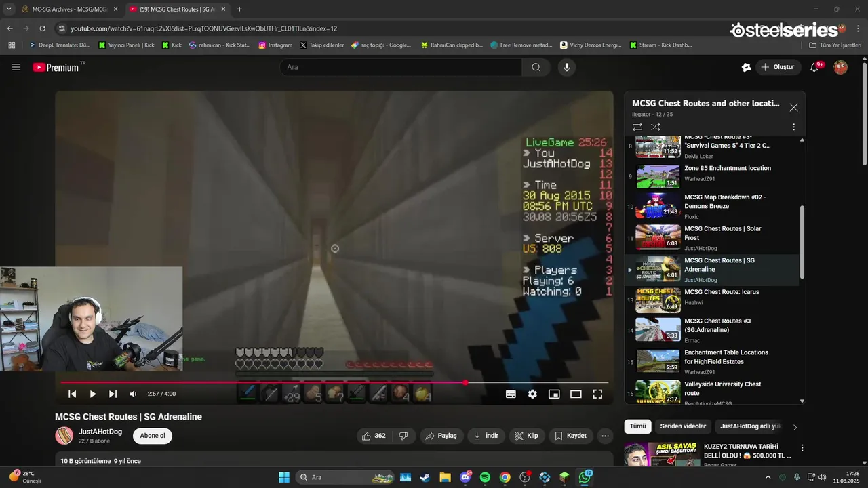
Task: Open Spotify from the taskbar
Action: 485,477
